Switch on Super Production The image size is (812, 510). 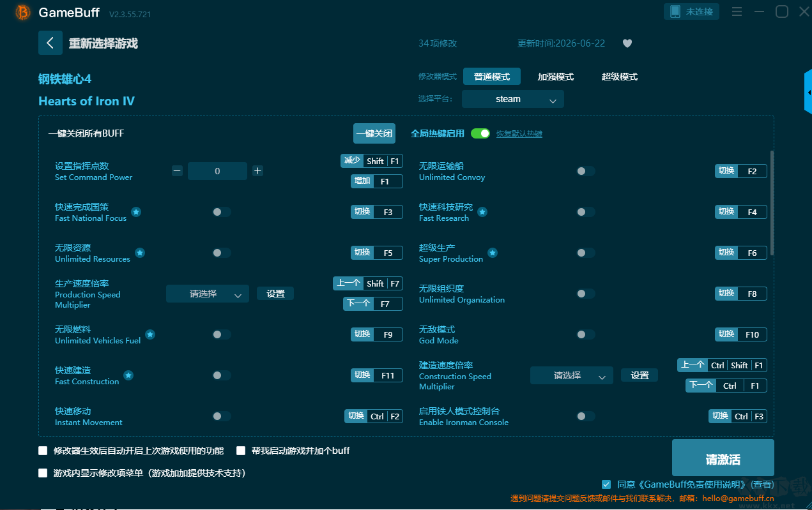coord(586,253)
